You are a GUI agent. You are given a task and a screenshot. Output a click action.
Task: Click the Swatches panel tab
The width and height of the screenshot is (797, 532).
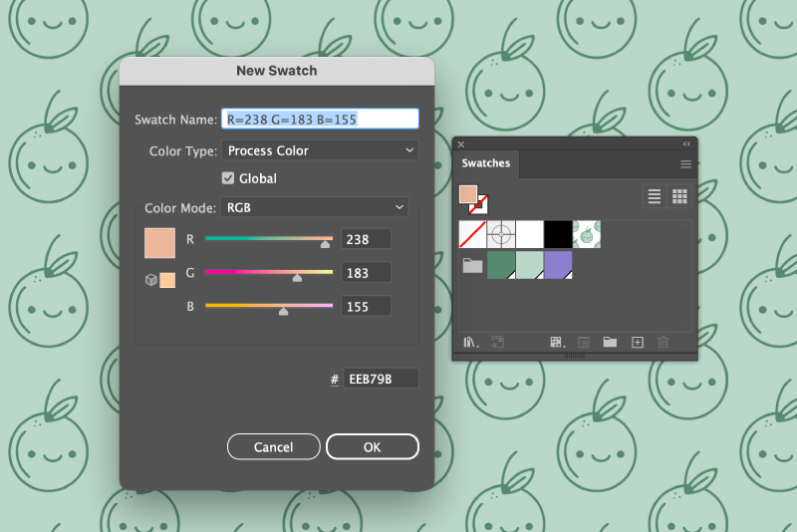(486, 163)
